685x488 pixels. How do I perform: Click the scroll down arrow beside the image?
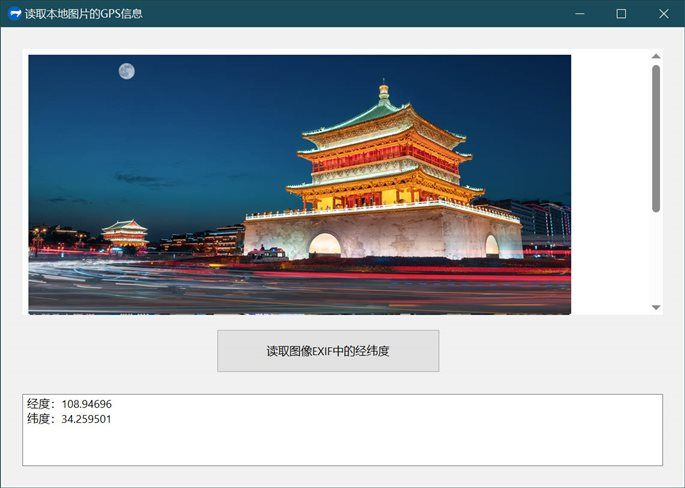[656, 307]
